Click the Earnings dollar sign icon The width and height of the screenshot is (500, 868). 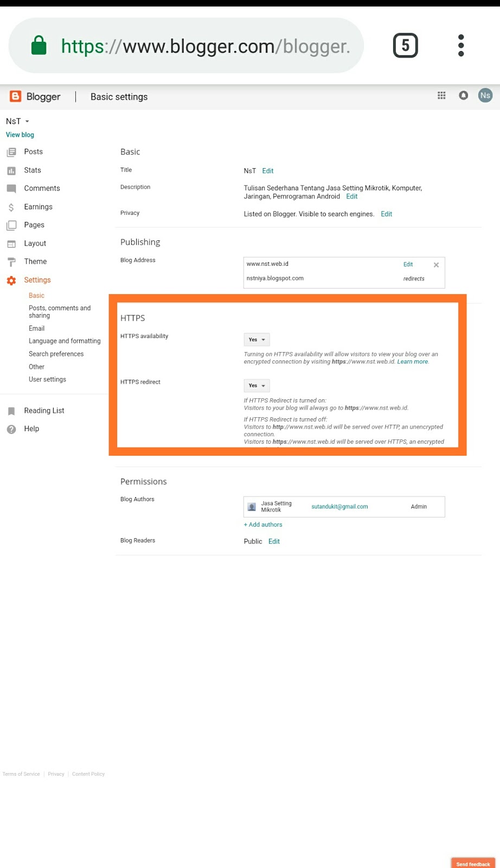(11, 207)
